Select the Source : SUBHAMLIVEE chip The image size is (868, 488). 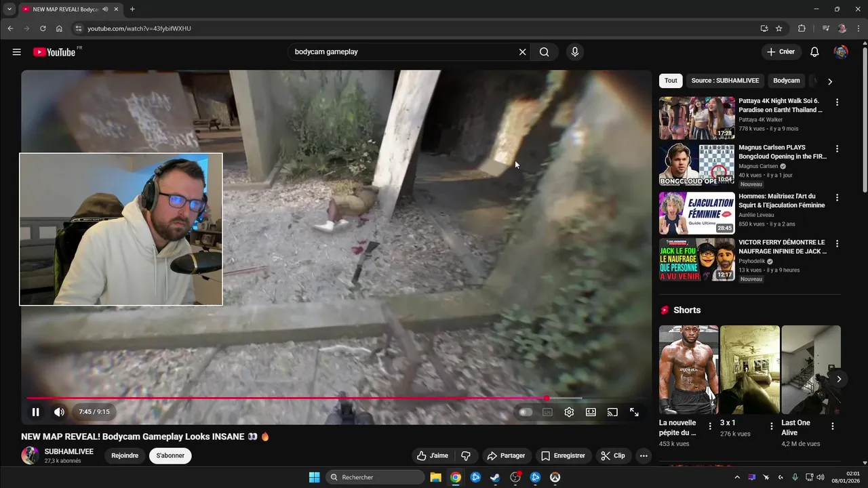point(725,81)
